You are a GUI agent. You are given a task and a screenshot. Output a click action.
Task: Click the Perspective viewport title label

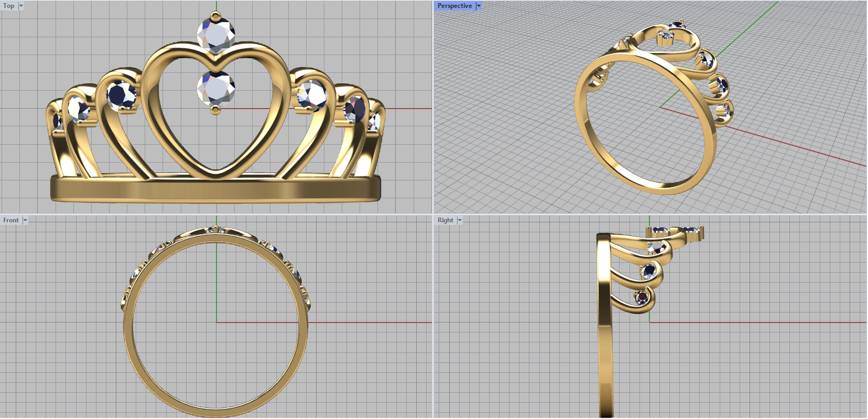tap(455, 6)
